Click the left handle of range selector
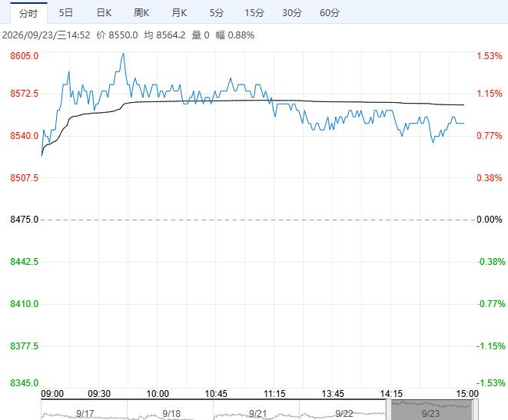This screenshot has width=508, height=420. tap(388, 410)
